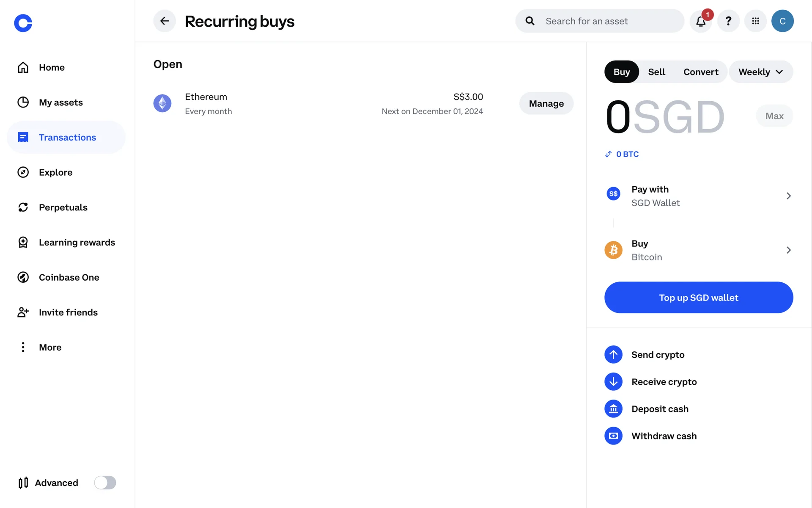Screen dimensions: 812x508
Task: Expand the Pay with SGD Wallet chevron
Action: tap(788, 196)
